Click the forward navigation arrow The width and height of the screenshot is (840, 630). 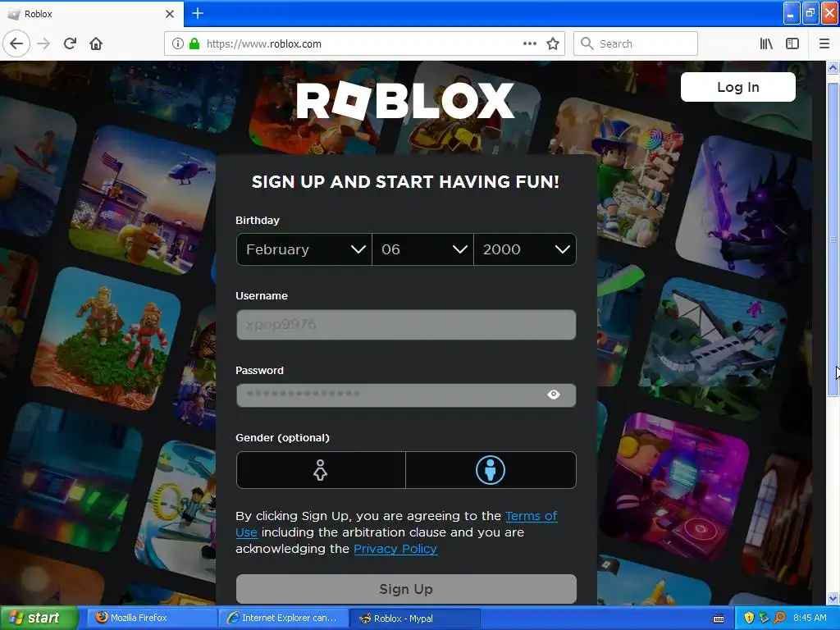pyautogui.click(x=44, y=43)
